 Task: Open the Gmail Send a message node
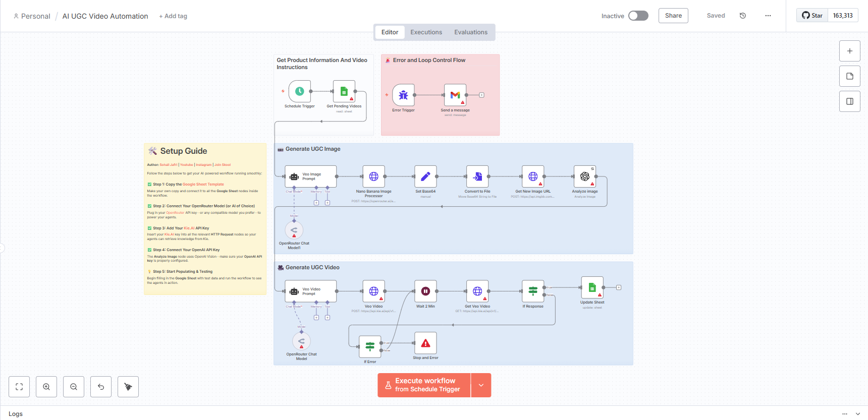click(455, 95)
